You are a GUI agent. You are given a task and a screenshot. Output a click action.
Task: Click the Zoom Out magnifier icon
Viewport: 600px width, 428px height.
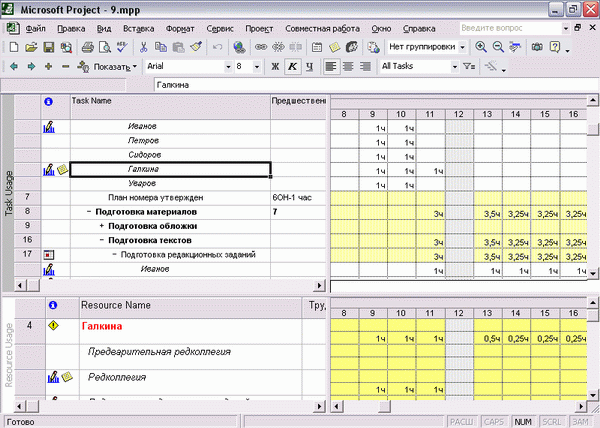tap(498, 47)
